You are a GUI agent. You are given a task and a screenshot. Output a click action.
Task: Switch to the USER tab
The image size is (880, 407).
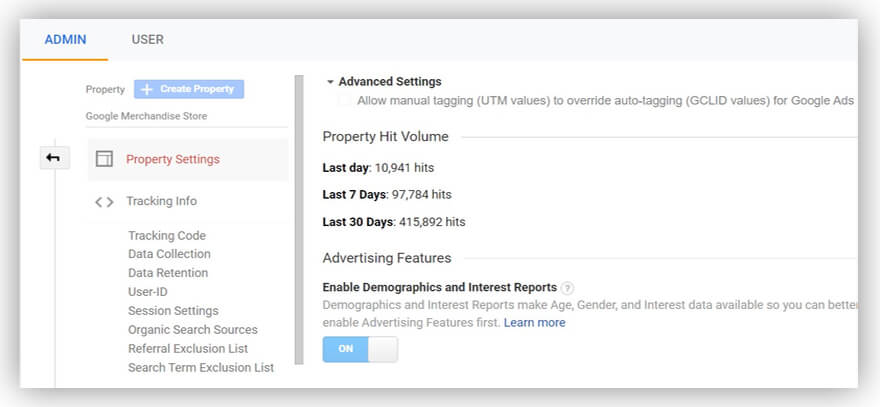pos(148,40)
